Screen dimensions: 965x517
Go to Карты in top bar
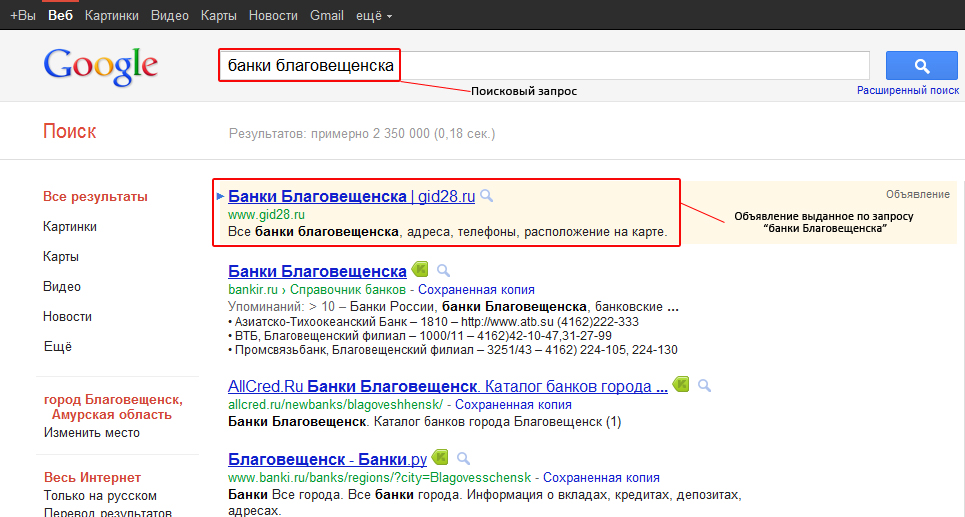[x=218, y=15]
